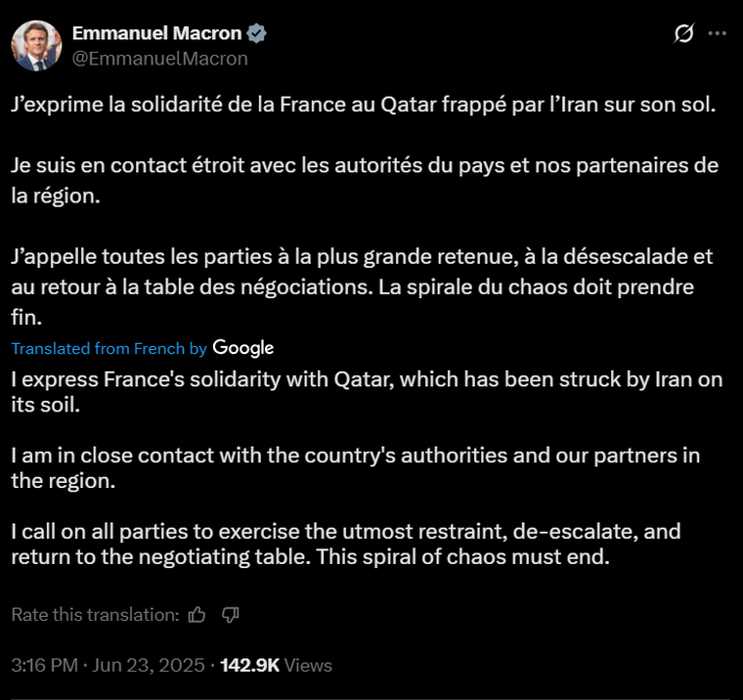Viewport: 743px width, 700px height.
Task: Open the Grok explain-post icon
Action: (x=684, y=33)
